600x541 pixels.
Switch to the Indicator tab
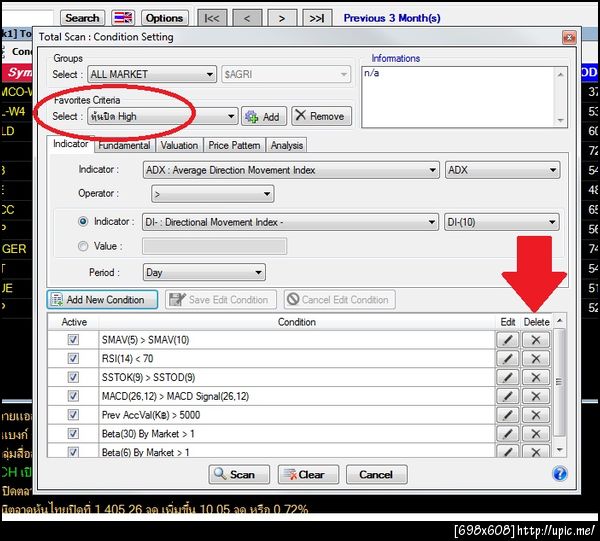point(70,144)
